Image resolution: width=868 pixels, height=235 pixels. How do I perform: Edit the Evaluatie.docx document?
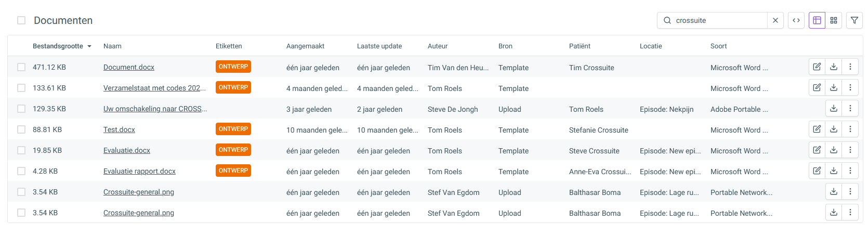point(817,150)
